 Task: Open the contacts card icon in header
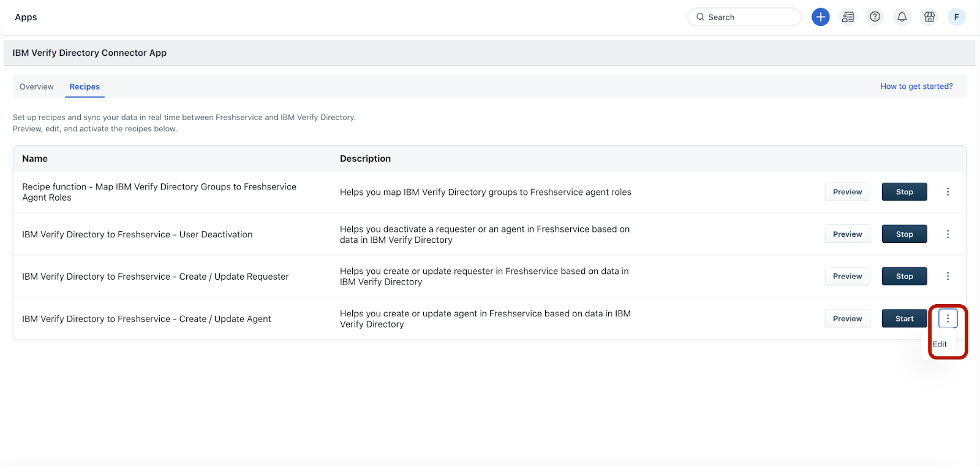pyautogui.click(x=848, y=17)
